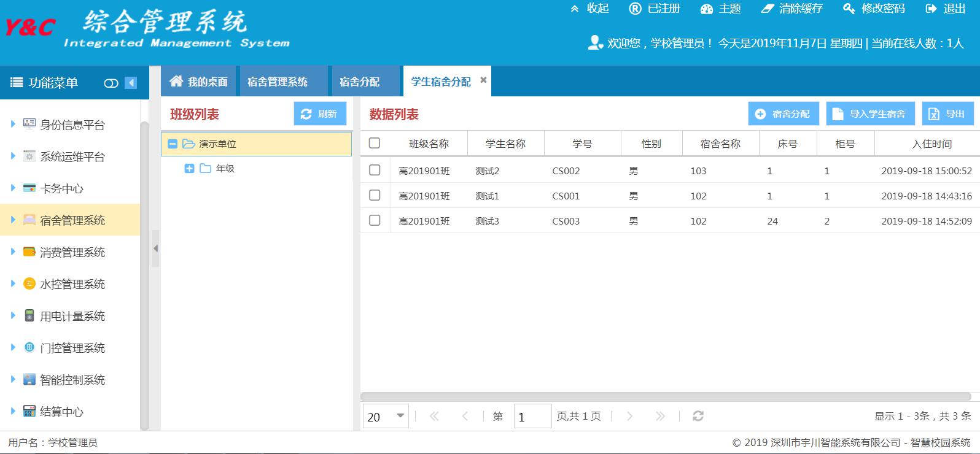This screenshot has height=454, width=980.
Task: Expand the 水控管理系统 menu arrow
Action: pyautogui.click(x=13, y=283)
